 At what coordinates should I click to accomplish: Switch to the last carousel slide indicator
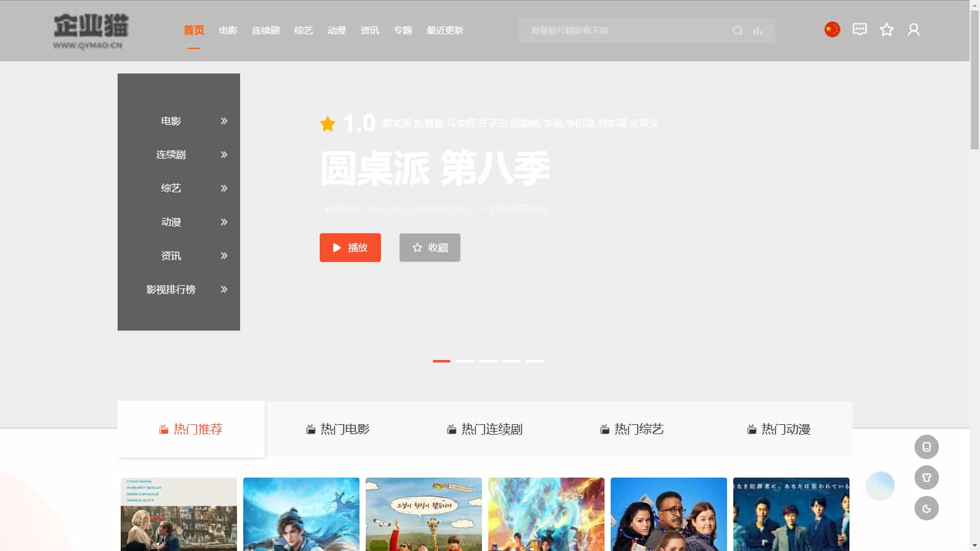[535, 361]
